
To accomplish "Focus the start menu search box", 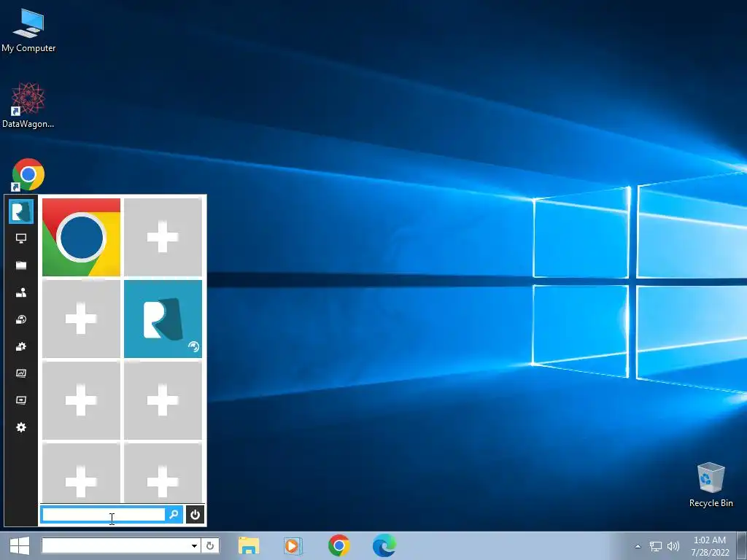I will 104,514.
